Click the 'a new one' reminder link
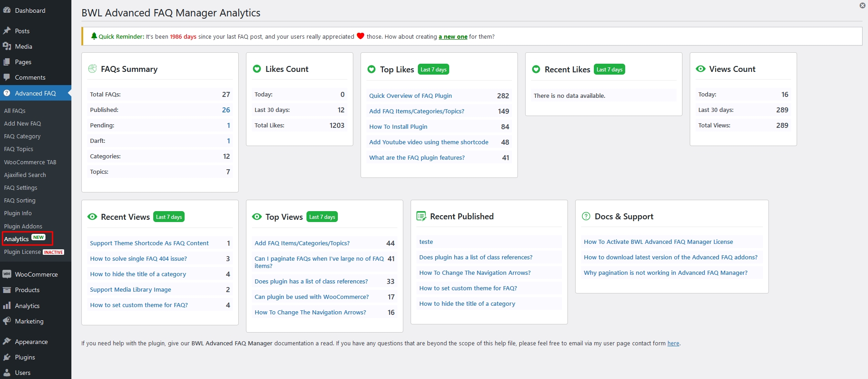This screenshot has width=868, height=379. [453, 37]
